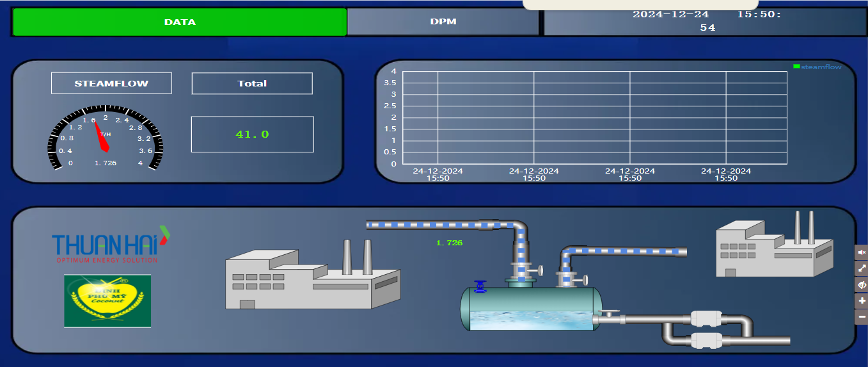Zoom in with the plus button
868x367 pixels.
pos(861,301)
